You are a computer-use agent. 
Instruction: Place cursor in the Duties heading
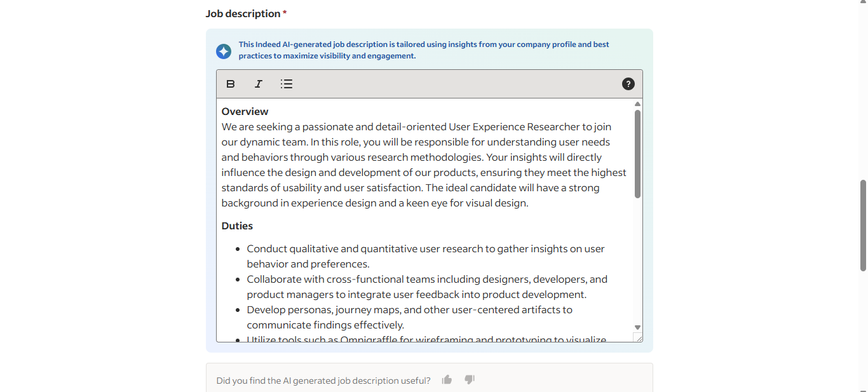tap(237, 226)
